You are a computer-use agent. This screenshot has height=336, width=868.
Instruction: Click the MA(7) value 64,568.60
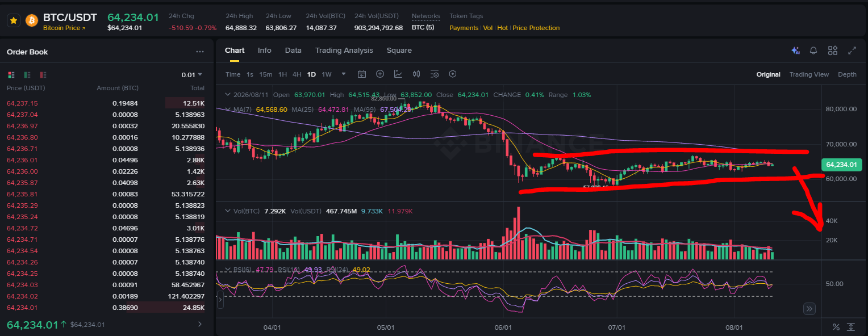[x=272, y=110]
